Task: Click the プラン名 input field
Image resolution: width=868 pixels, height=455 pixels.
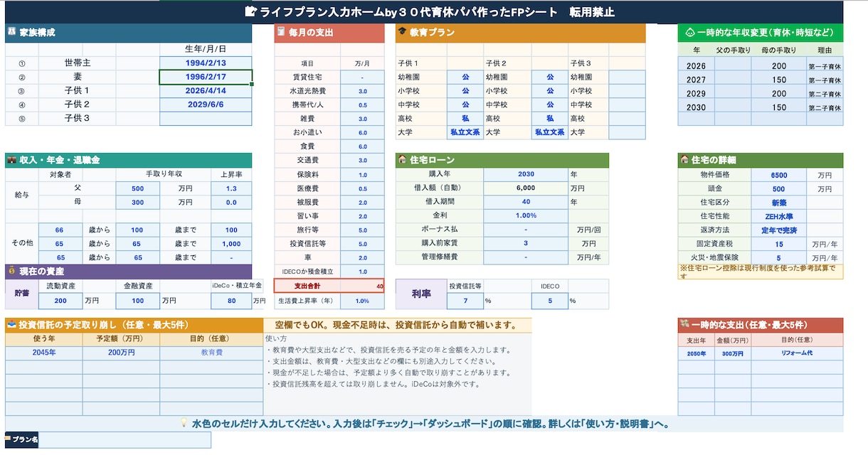Action: [x=125, y=440]
